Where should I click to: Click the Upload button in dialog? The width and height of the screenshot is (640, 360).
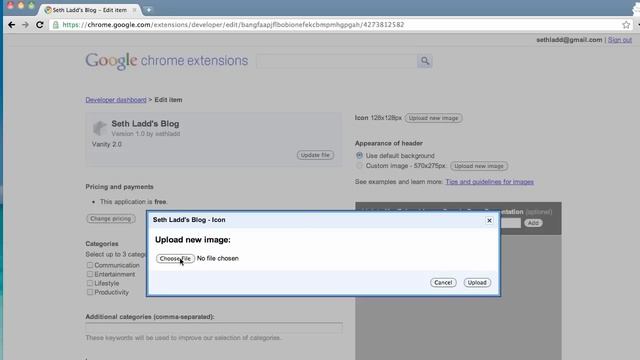[477, 282]
